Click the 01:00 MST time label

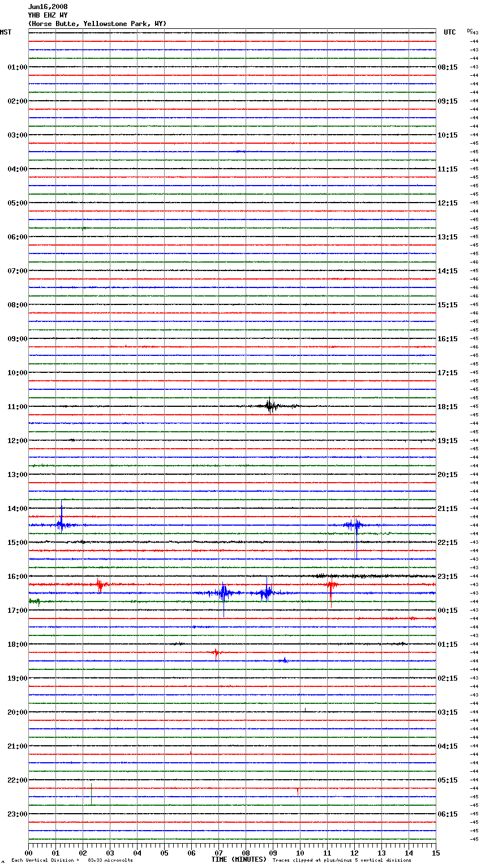click(18, 67)
